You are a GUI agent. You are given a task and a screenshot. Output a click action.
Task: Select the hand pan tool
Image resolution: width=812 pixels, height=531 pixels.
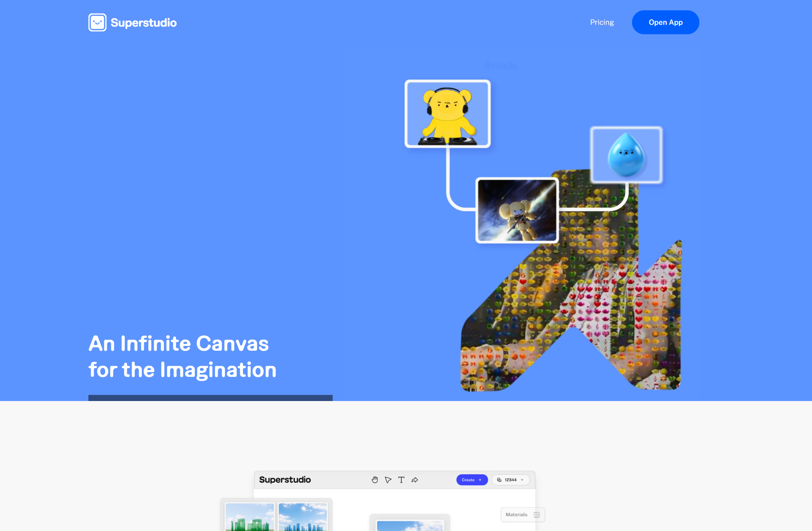click(375, 480)
